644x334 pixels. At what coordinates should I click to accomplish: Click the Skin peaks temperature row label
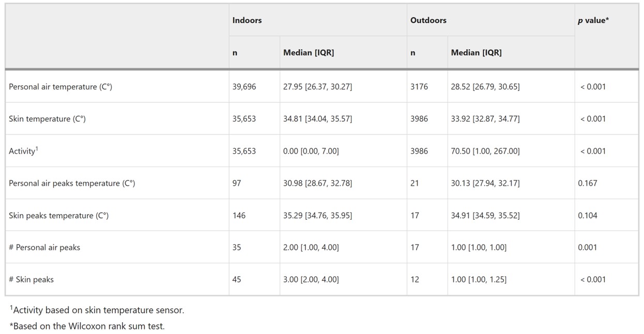[x=58, y=216]
